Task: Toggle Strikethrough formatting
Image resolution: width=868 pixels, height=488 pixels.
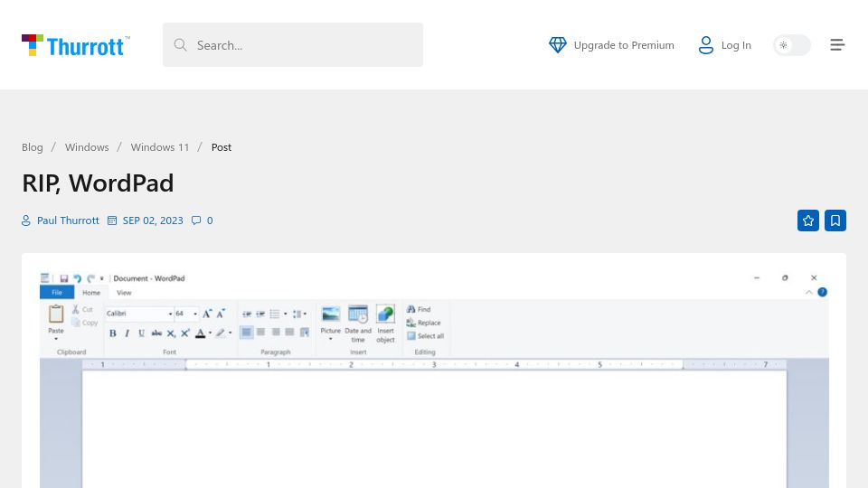Action: pyautogui.click(x=156, y=333)
